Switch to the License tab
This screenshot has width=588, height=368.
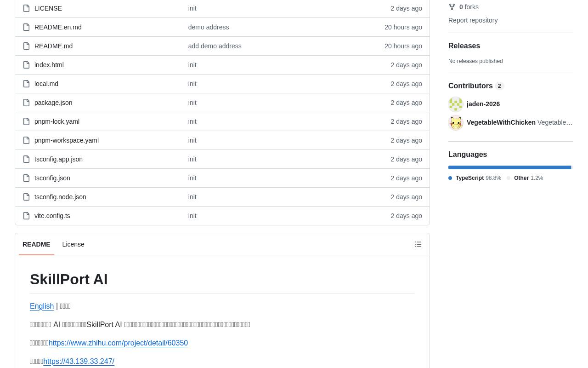tap(73, 244)
